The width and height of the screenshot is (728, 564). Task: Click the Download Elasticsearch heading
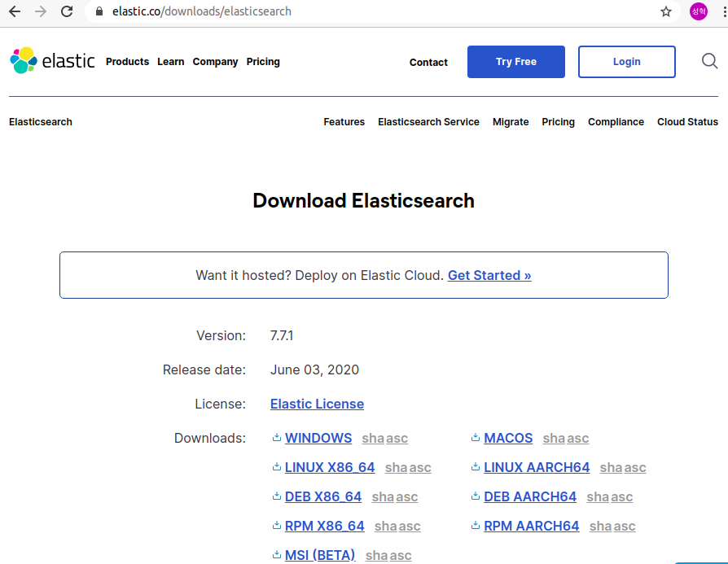coord(363,200)
